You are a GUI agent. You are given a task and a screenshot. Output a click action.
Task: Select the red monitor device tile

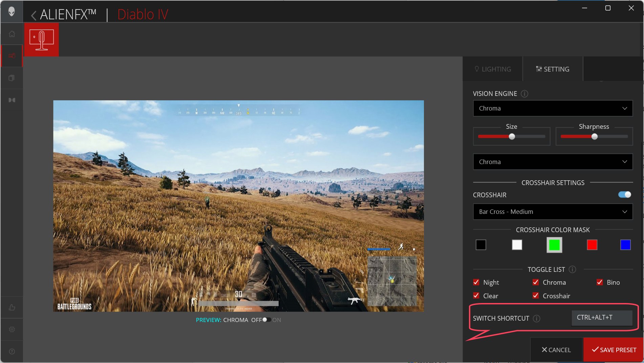click(41, 40)
